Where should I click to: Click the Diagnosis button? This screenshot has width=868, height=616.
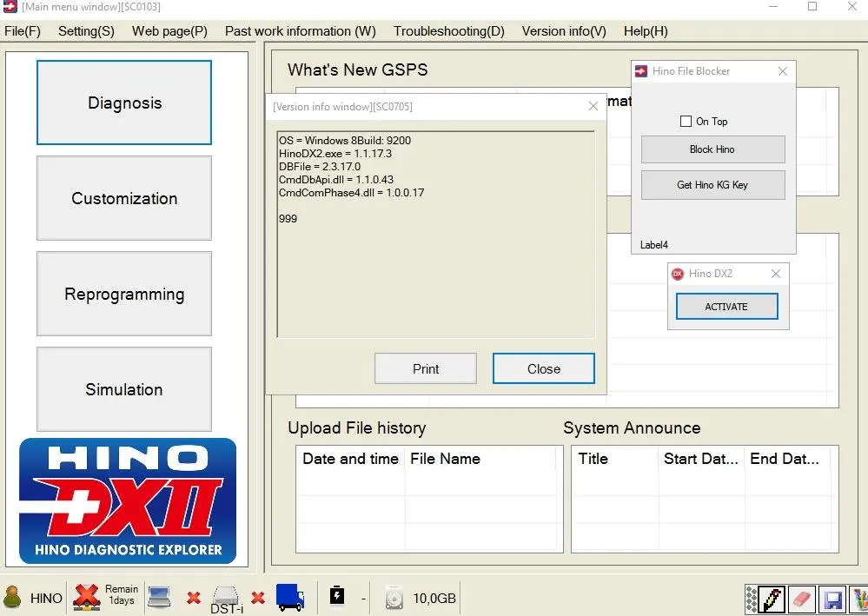click(x=124, y=103)
